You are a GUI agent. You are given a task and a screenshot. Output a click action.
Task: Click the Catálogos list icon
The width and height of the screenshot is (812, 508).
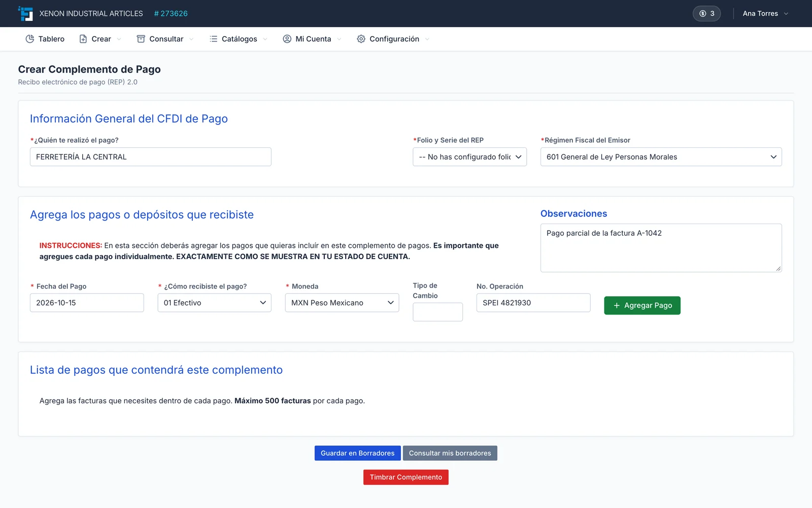tap(214, 39)
